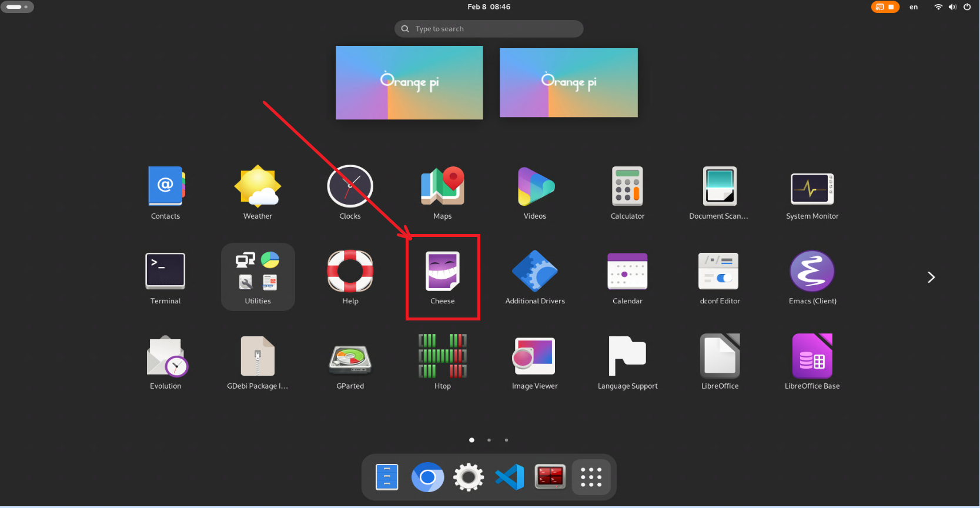Open Settings gear in the dock

click(x=469, y=477)
